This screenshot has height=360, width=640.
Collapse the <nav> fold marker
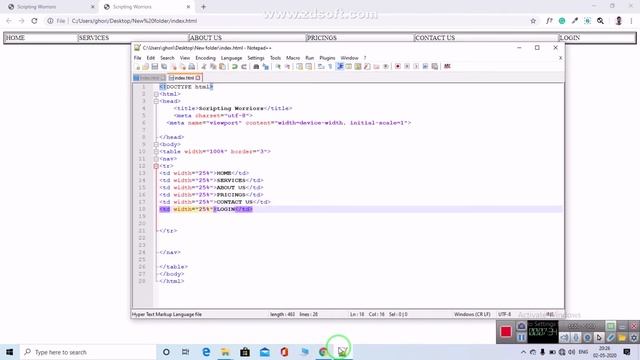pyautogui.click(x=156, y=159)
